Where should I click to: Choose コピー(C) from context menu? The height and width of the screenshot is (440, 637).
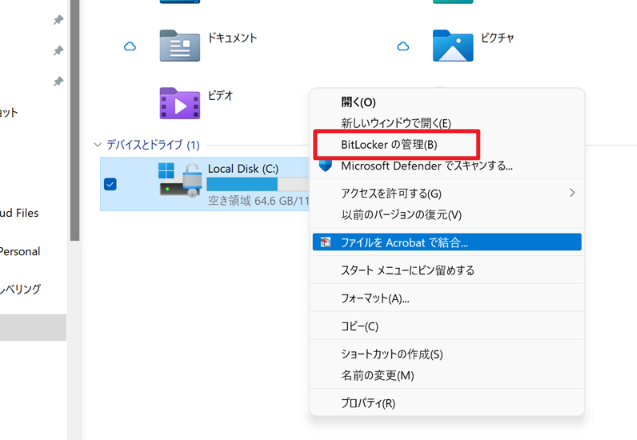tap(447, 326)
